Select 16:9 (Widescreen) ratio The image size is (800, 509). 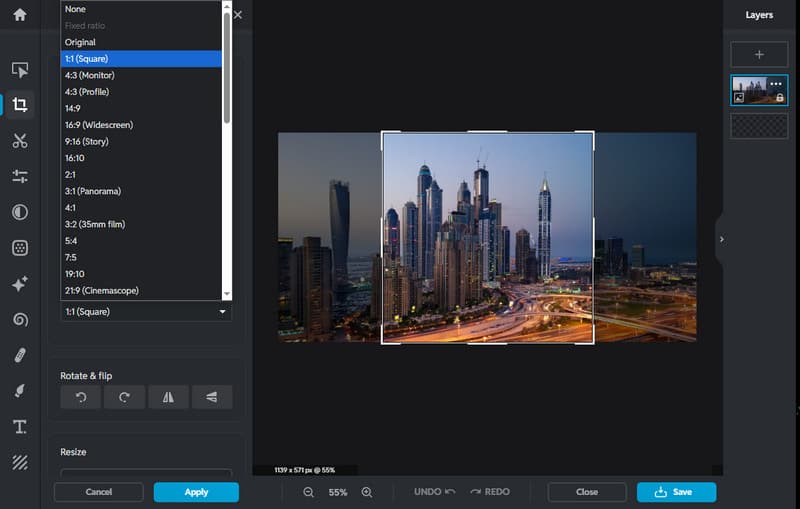[x=141, y=125]
